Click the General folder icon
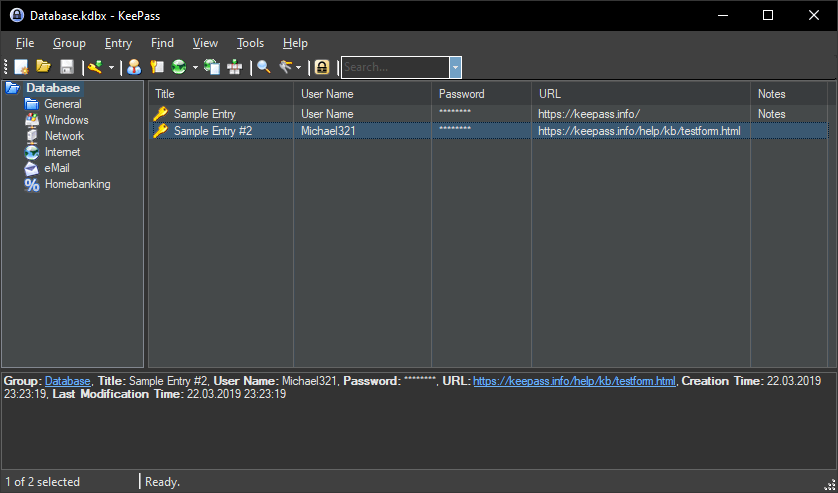 pyautogui.click(x=32, y=104)
